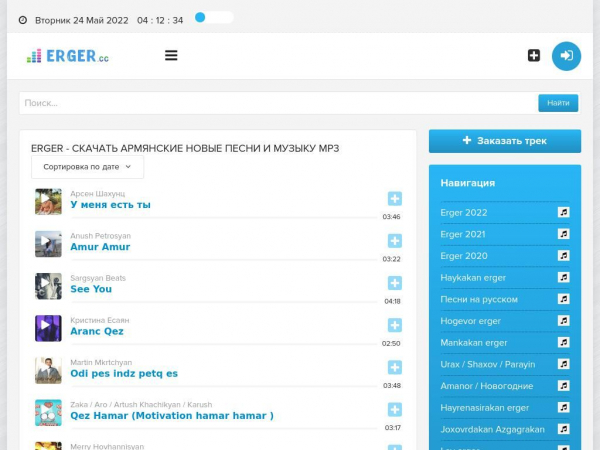Add 'У меня есть ты' using its plus icon
This screenshot has width=600, height=450.
(x=394, y=199)
